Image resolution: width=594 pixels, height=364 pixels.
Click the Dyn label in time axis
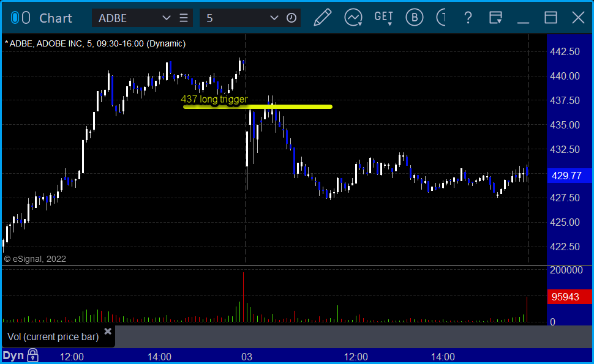point(13,355)
